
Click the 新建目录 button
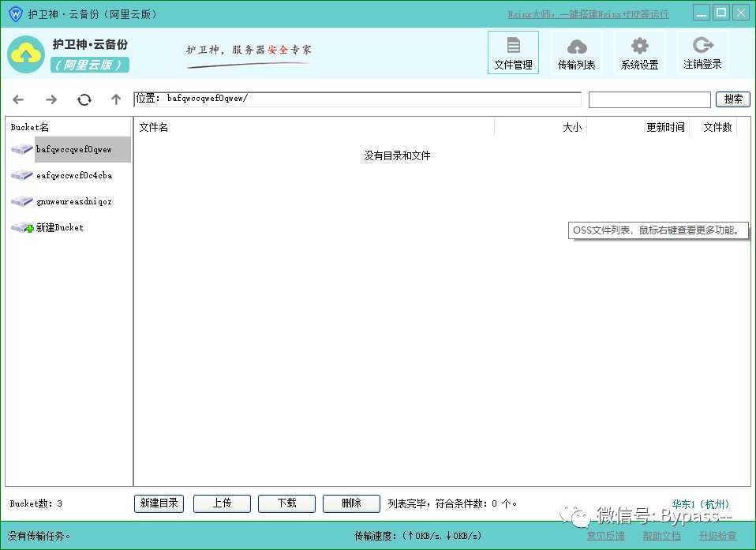pyautogui.click(x=159, y=503)
